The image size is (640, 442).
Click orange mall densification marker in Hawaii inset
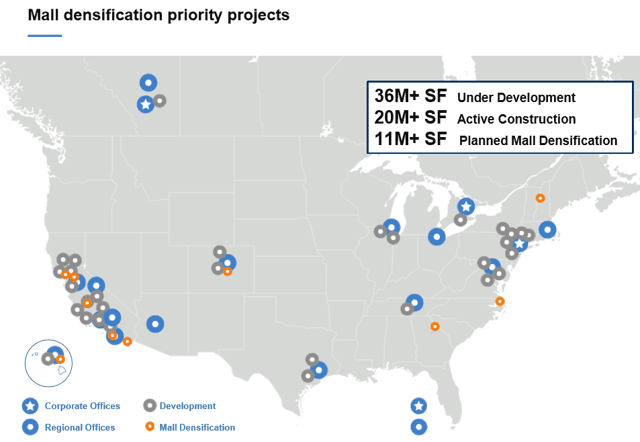click(60, 360)
